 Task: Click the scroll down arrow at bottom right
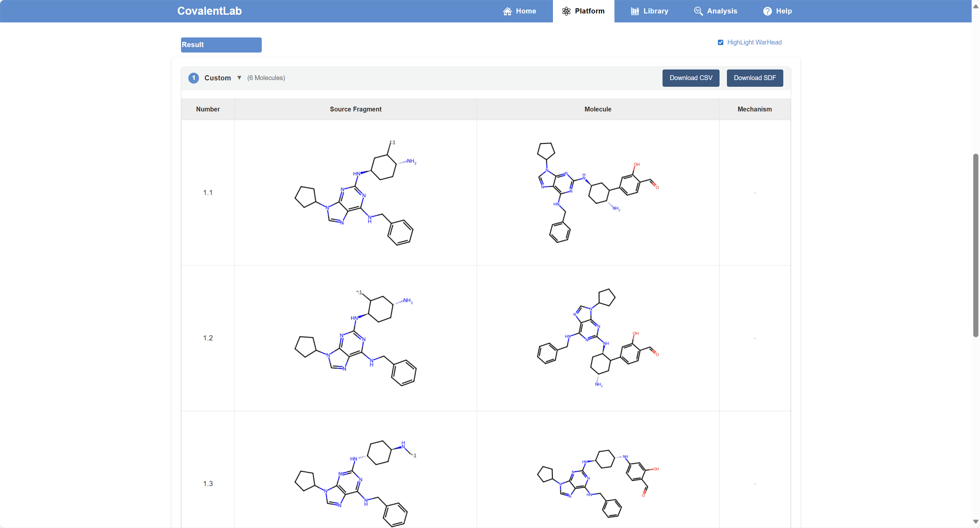[976, 522]
